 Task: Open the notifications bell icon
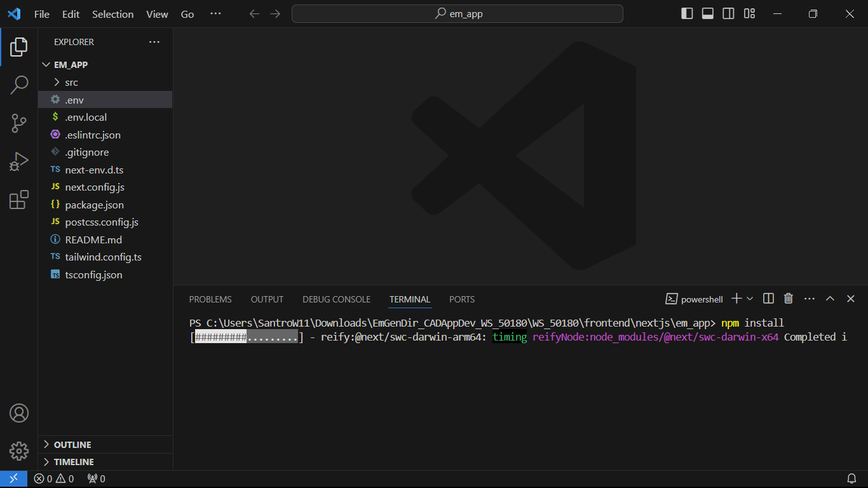851,479
